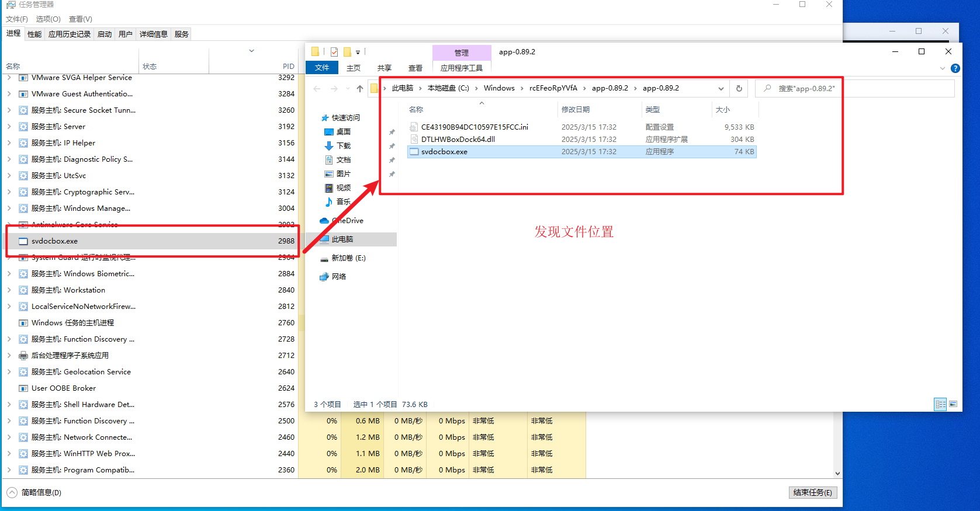Click search app-0.89.2 input field
The width and height of the screenshot is (980, 511).
[855, 88]
